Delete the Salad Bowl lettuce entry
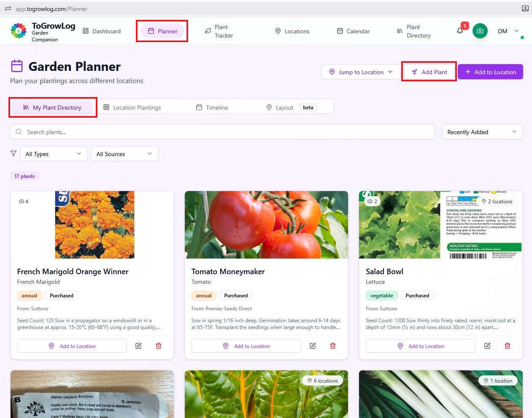The image size is (532, 418). click(x=508, y=345)
